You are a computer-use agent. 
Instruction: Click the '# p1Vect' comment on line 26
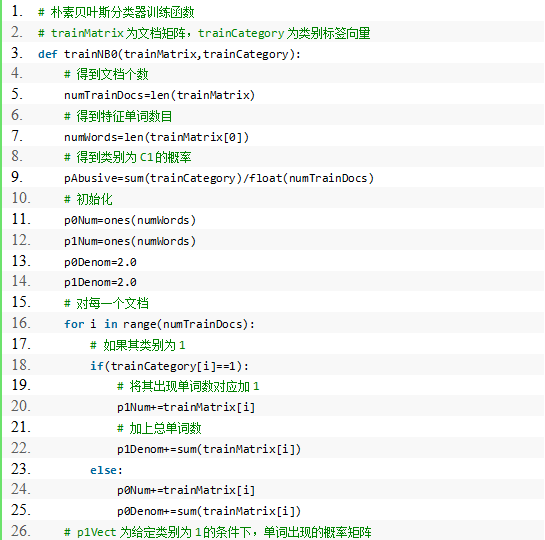pos(218,532)
